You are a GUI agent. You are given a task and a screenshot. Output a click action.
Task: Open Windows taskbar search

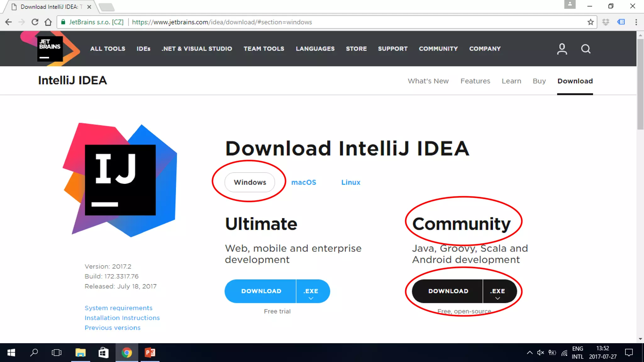pos(34,353)
